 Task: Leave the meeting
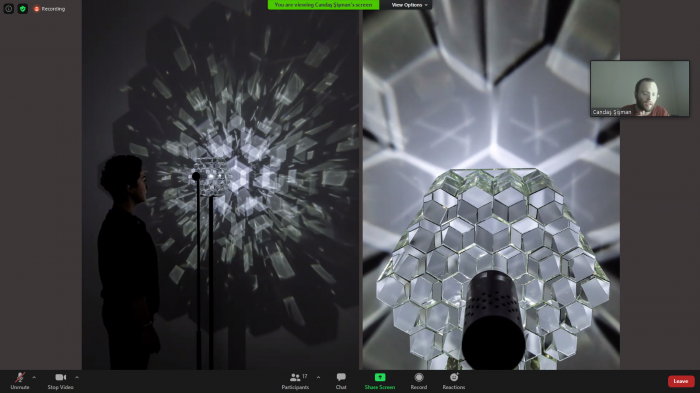coord(681,381)
